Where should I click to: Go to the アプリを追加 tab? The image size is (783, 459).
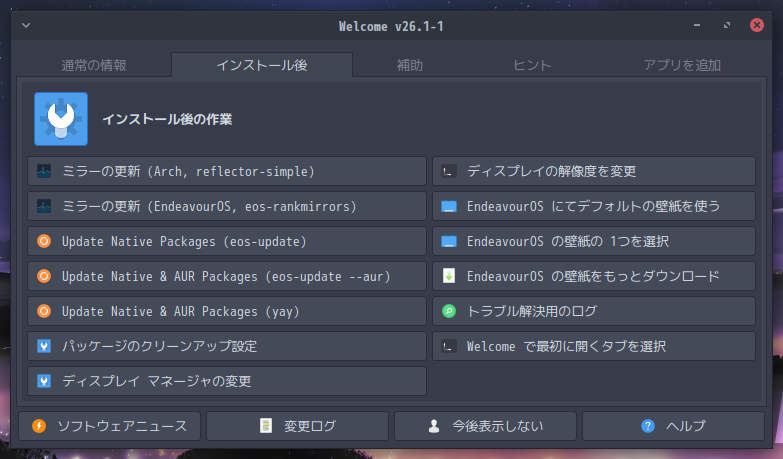coord(682,65)
